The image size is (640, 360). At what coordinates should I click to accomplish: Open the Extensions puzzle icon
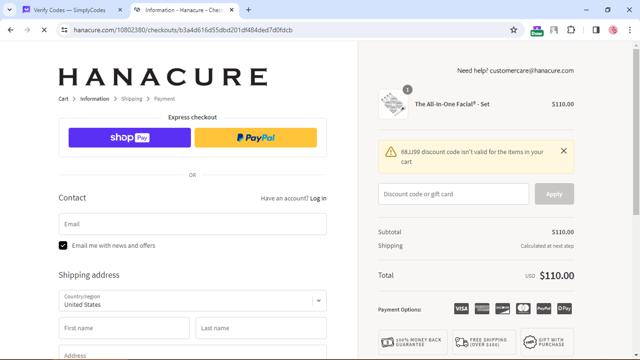[571, 30]
